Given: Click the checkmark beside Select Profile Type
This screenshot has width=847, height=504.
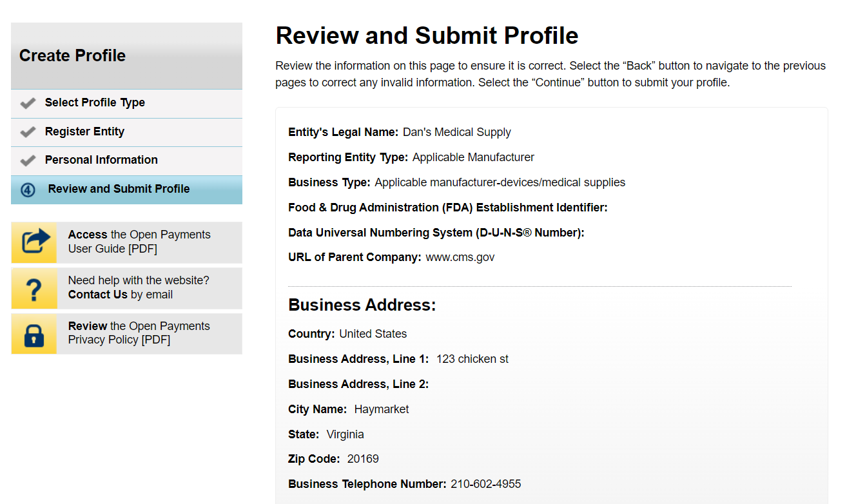Looking at the screenshot, I should coord(28,103).
